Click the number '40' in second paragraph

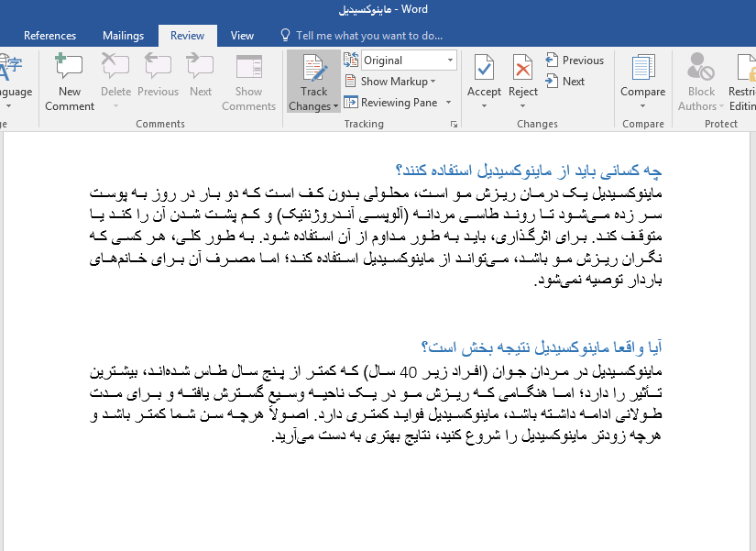(x=409, y=372)
